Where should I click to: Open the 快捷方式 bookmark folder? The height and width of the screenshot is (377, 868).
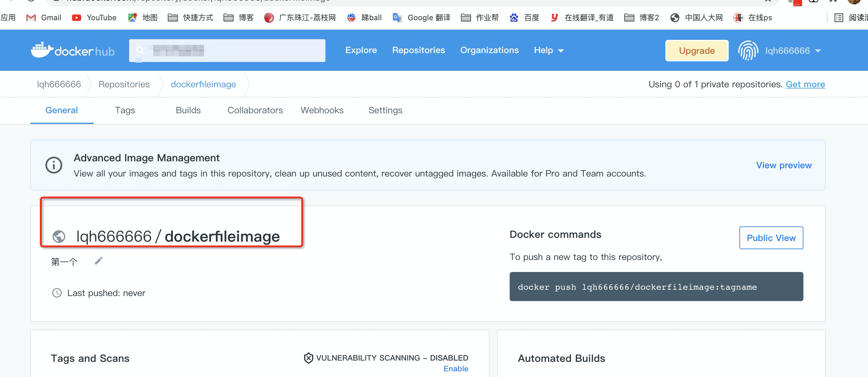[190, 17]
